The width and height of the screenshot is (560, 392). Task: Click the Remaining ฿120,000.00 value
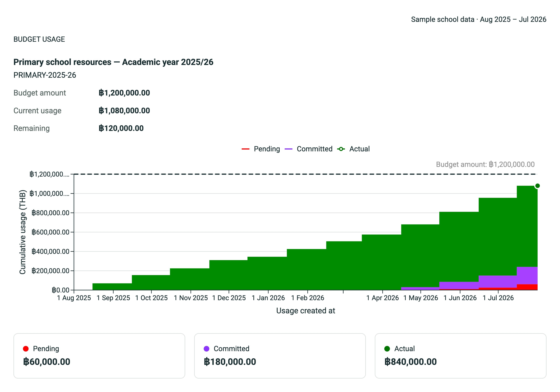[x=121, y=128]
